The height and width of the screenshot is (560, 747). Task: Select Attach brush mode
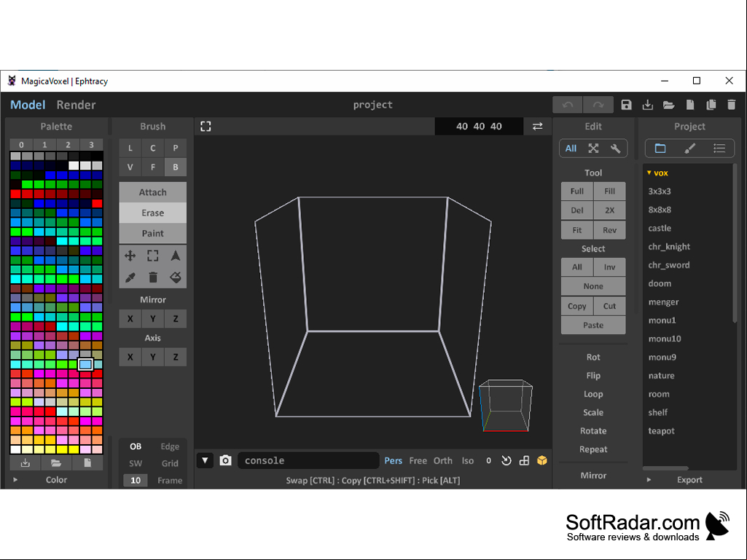pyautogui.click(x=153, y=192)
